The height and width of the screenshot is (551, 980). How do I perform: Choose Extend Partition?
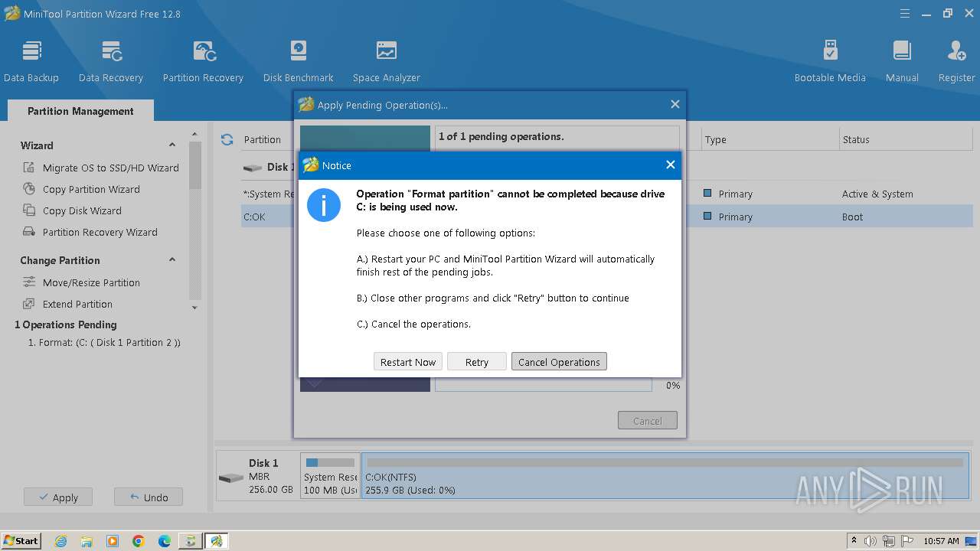pos(67,304)
